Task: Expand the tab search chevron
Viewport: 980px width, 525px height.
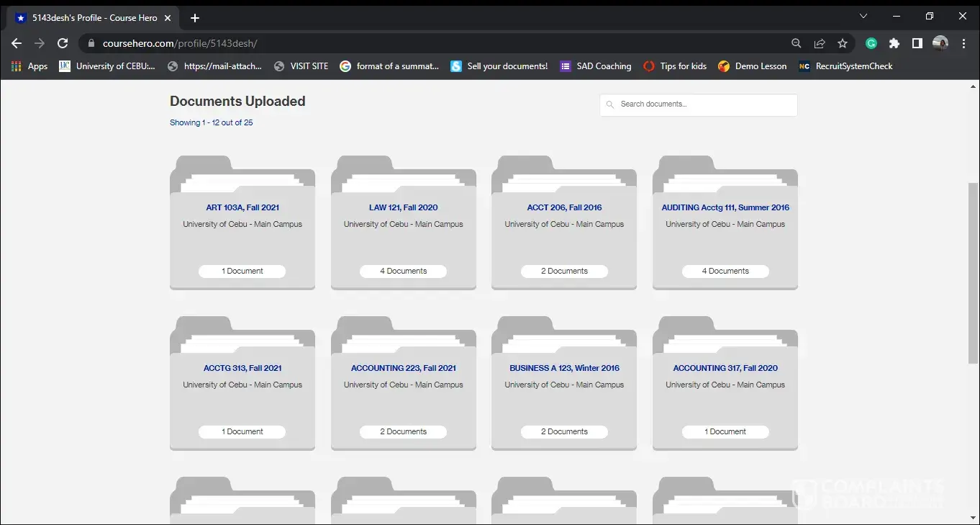Action: click(x=863, y=16)
